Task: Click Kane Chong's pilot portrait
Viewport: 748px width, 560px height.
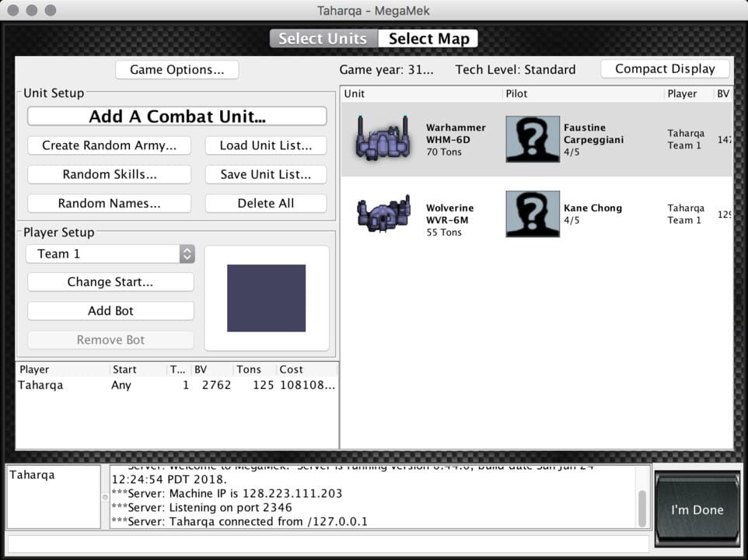Action: tap(532, 213)
